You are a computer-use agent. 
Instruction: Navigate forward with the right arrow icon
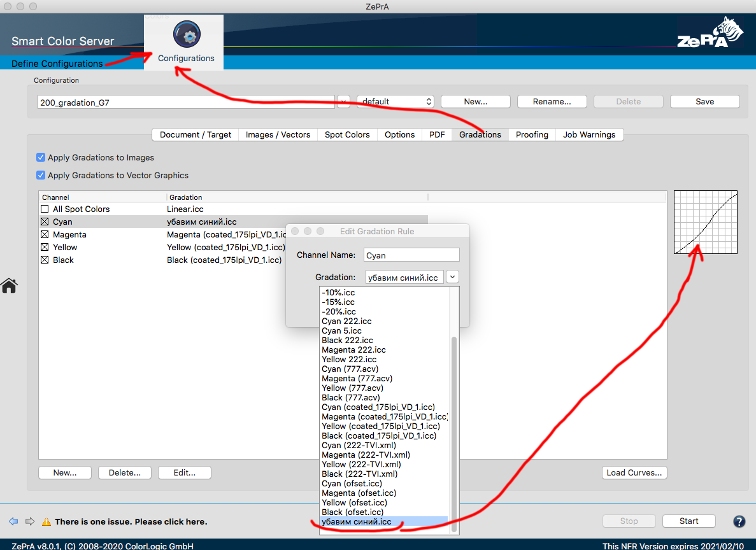click(x=30, y=521)
